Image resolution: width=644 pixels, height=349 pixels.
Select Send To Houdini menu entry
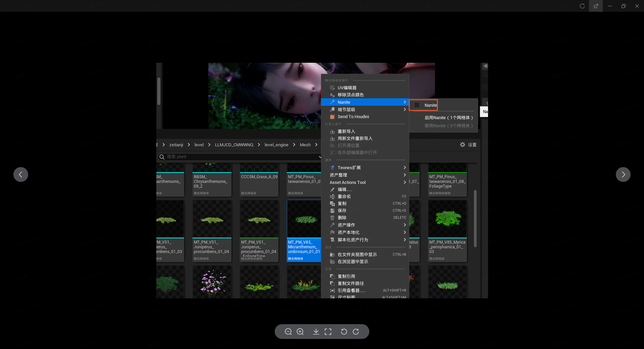point(353,117)
